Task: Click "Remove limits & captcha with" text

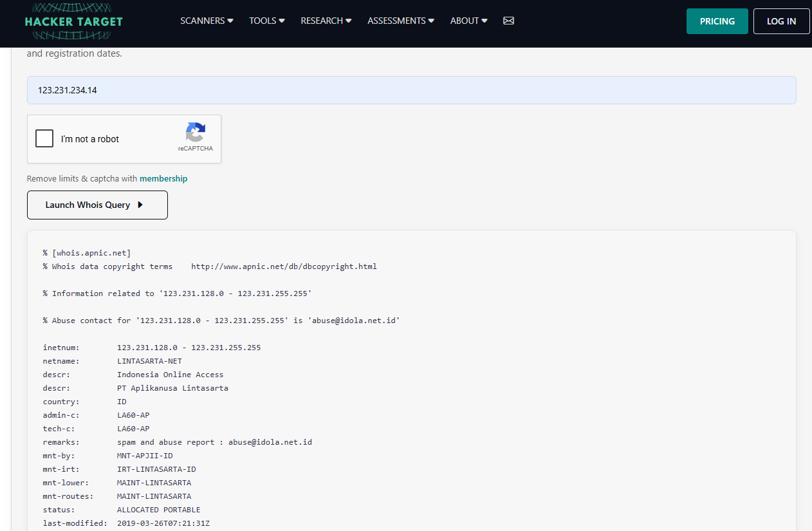Action: (82, 178)
